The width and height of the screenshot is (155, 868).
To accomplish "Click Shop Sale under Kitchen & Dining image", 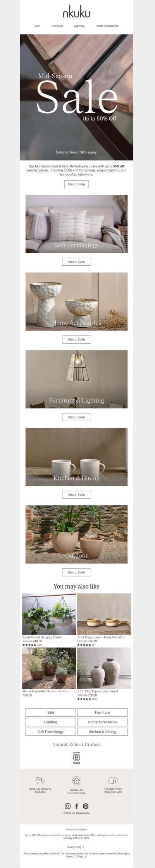I will [x=76, y=495].
